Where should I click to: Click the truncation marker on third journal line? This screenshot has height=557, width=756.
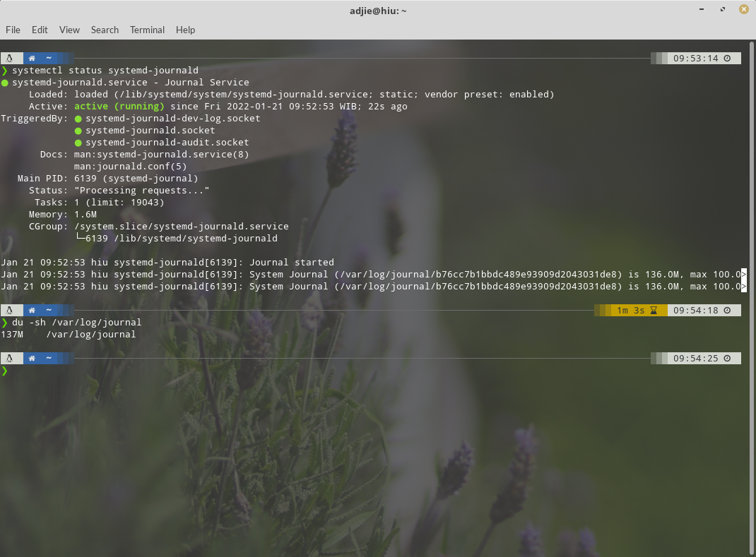[744, 287]
